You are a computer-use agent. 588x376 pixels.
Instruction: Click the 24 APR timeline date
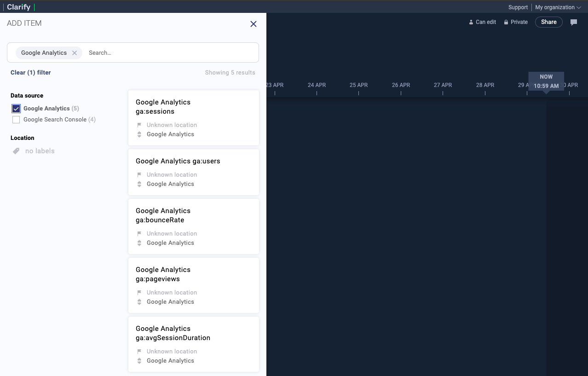tap(317, 85)
